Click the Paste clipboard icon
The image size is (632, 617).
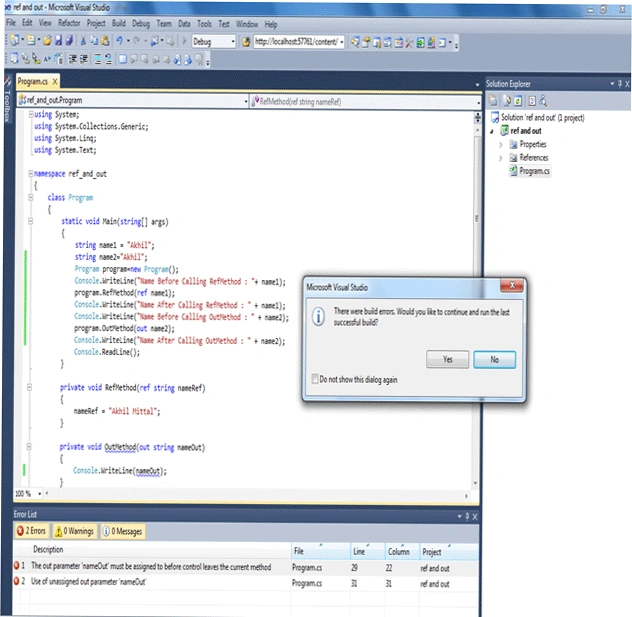click(105, 41)
